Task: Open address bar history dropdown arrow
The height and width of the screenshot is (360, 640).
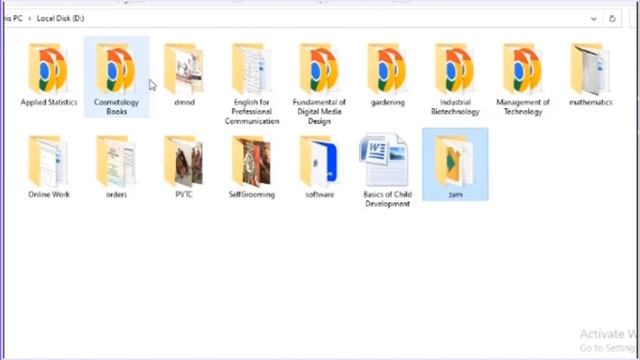Action: click(593, 19)
